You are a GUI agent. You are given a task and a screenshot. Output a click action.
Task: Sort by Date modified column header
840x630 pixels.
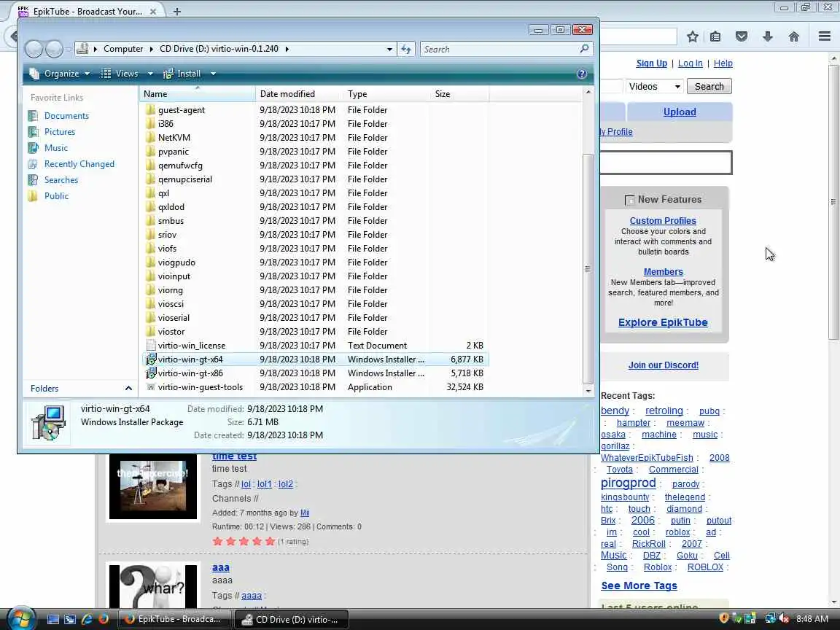point(300,94)
